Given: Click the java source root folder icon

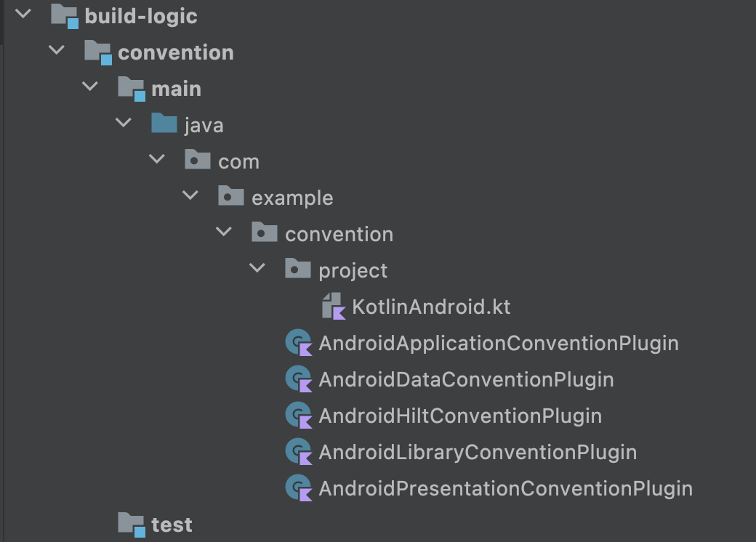Looking at the screenshot, I should tap(164, 124).
